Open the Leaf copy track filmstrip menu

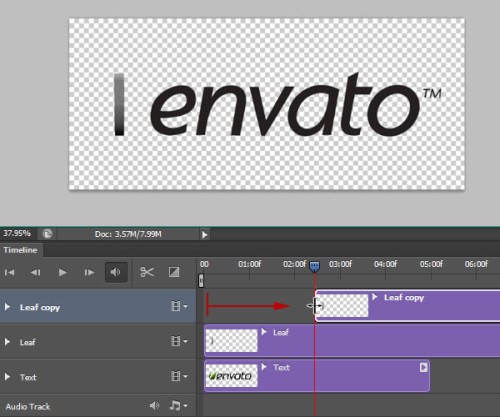point(179,306)
